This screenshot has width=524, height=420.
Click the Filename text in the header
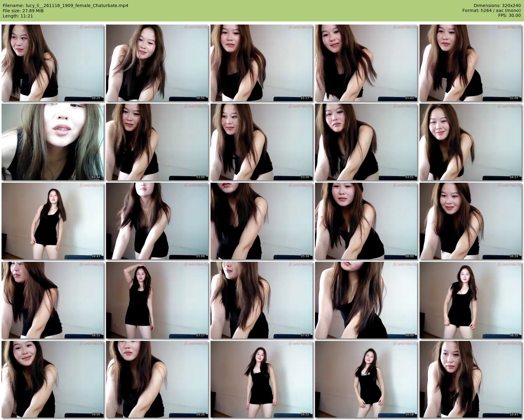click(66, 6)
